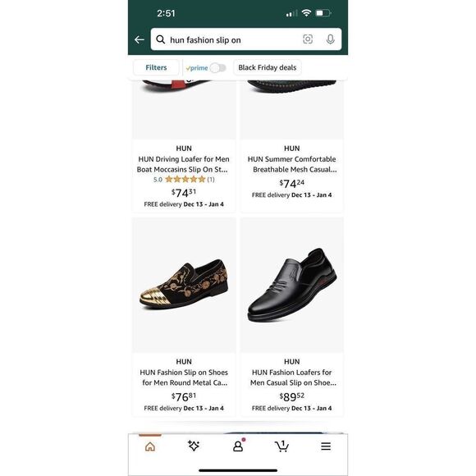476x476 pixels.
Task: Select the $89.52 HUN Fashion Loafers title
Action: pyautogui.click(x=292, y=378)
